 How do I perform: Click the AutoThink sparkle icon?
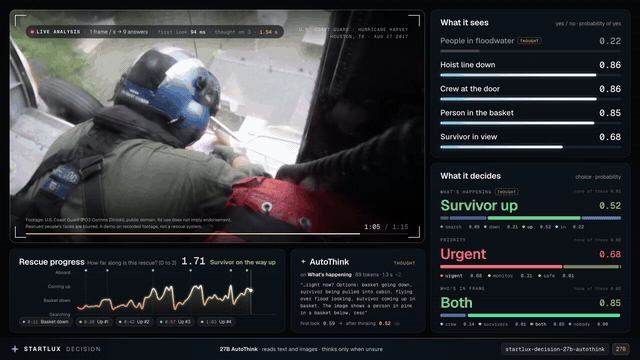click(x=303, y=262)
